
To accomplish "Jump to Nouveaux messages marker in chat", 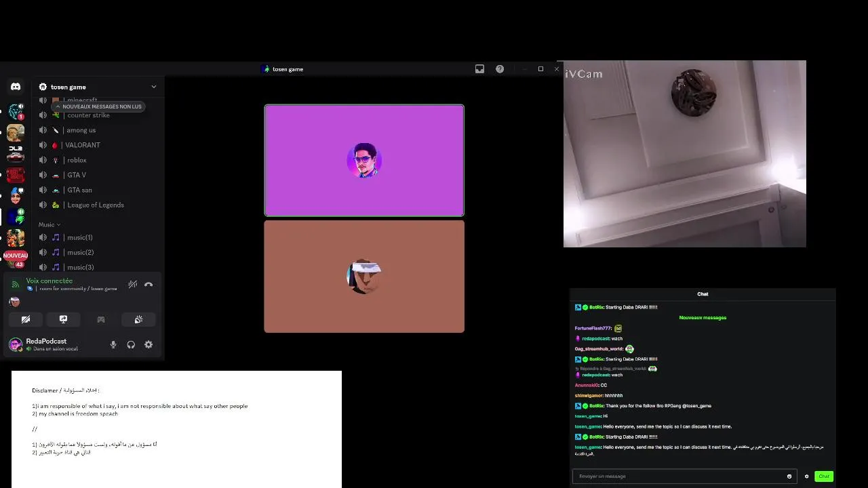I will 703,317.
